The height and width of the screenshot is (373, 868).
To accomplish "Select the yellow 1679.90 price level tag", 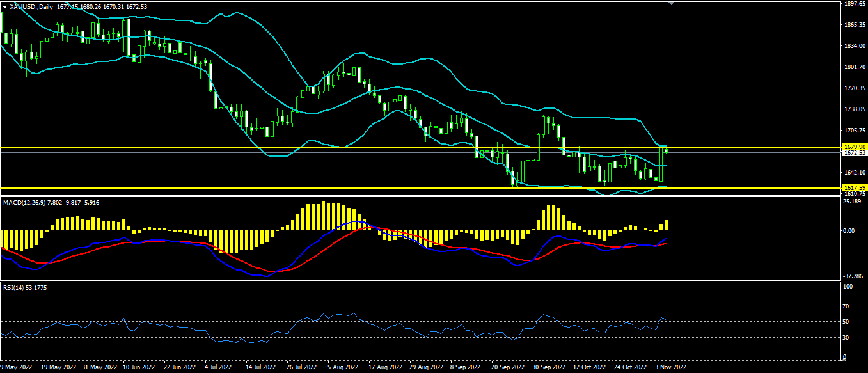I will click(854, 147).
